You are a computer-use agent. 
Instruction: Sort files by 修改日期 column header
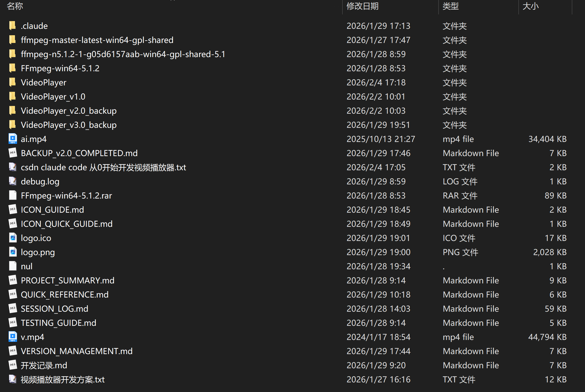click(362, 6)
